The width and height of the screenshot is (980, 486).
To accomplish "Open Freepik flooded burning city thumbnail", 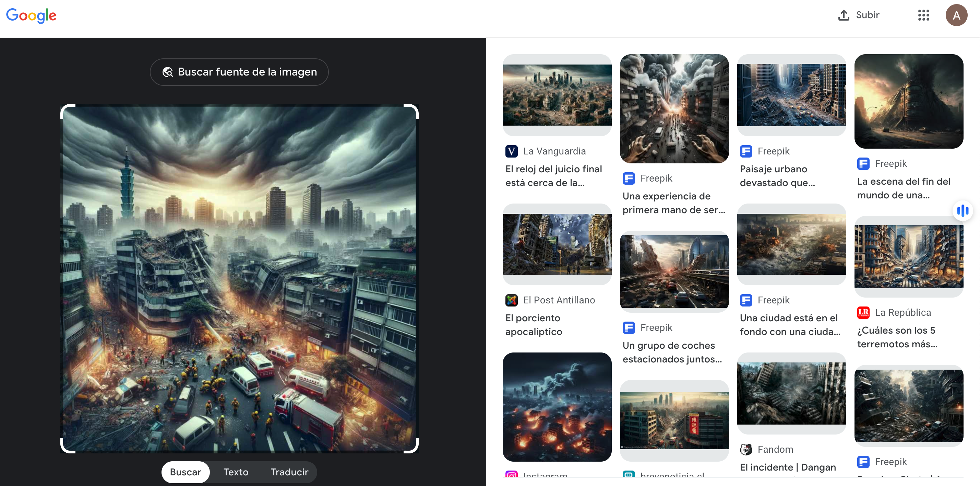I will [x=791, y=244].
